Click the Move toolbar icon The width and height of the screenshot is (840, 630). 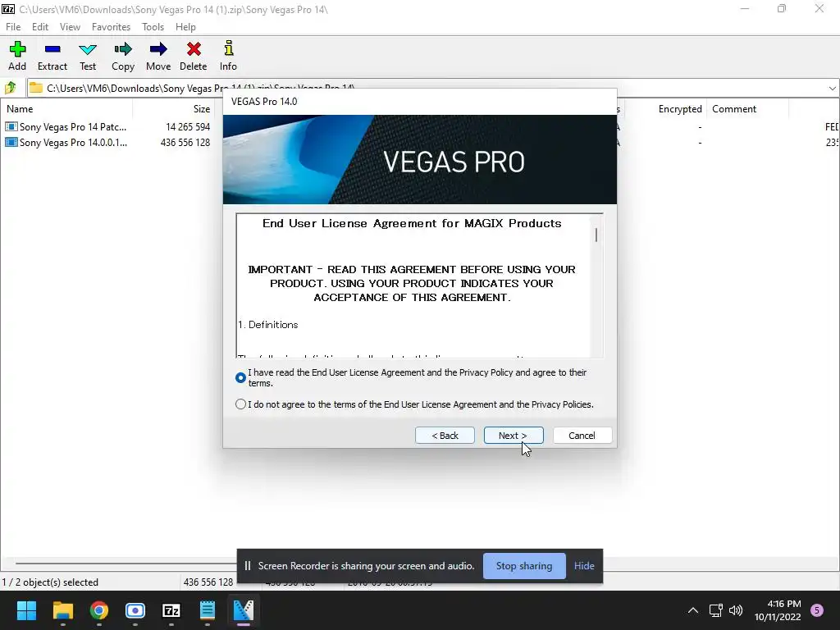click(158, 50)
